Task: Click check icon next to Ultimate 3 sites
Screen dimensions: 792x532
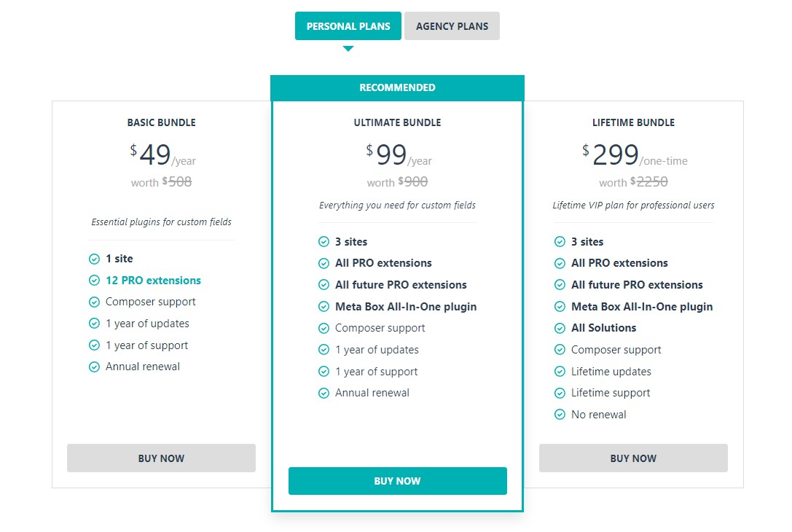Action: click(324, 242)
